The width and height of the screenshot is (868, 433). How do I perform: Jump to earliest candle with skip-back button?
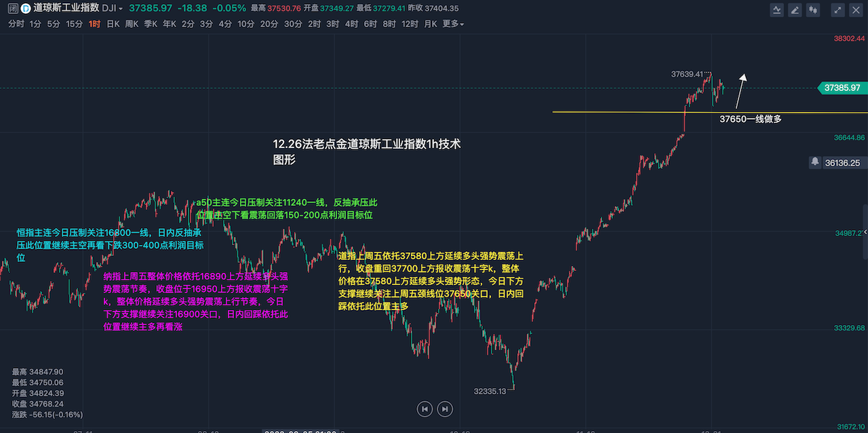pyautogui.click(x=424, y=409)
